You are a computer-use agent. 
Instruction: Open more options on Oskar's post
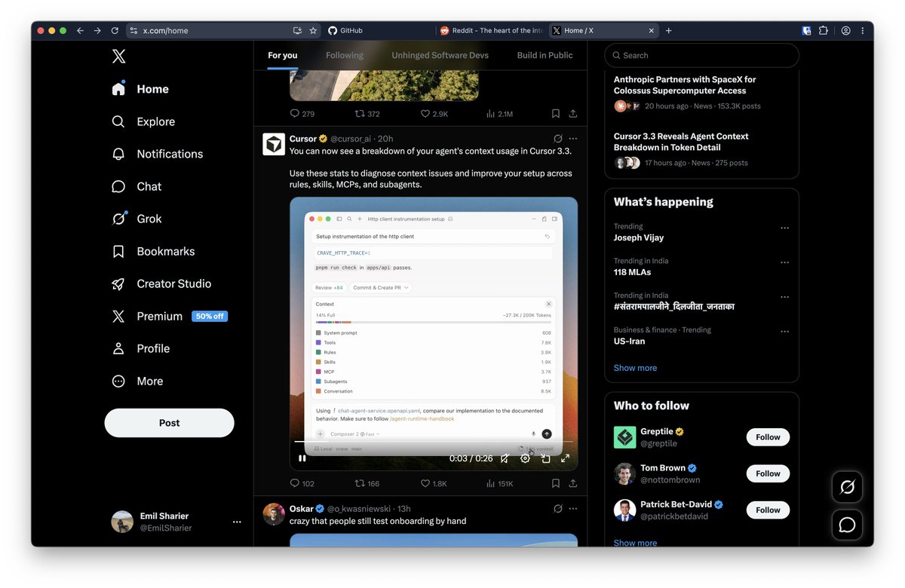[x=573, y=509]
